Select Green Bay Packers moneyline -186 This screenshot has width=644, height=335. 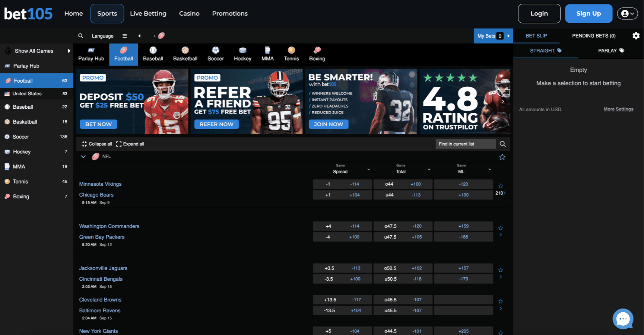click(x=463, y=237)
